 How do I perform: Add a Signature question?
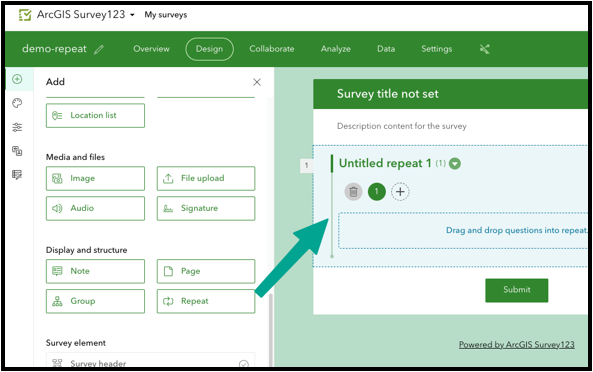206,208
